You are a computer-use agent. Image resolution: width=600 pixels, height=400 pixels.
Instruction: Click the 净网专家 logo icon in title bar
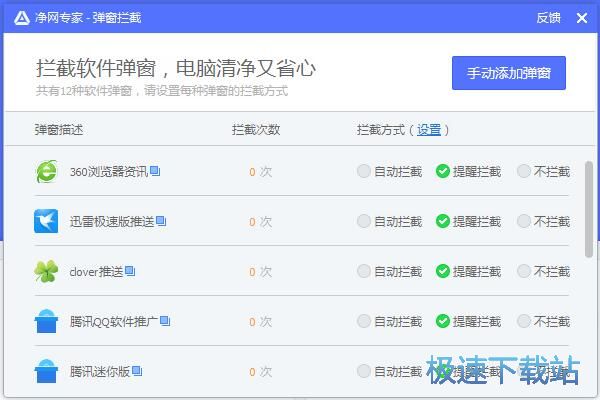point(22,18)
